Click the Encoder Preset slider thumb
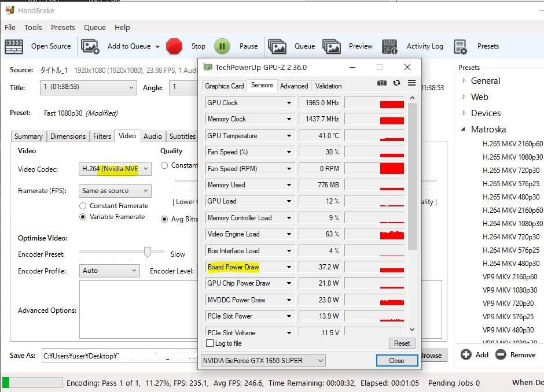Image resolution: width=544 pixels, height=392 pixels. 148,252
